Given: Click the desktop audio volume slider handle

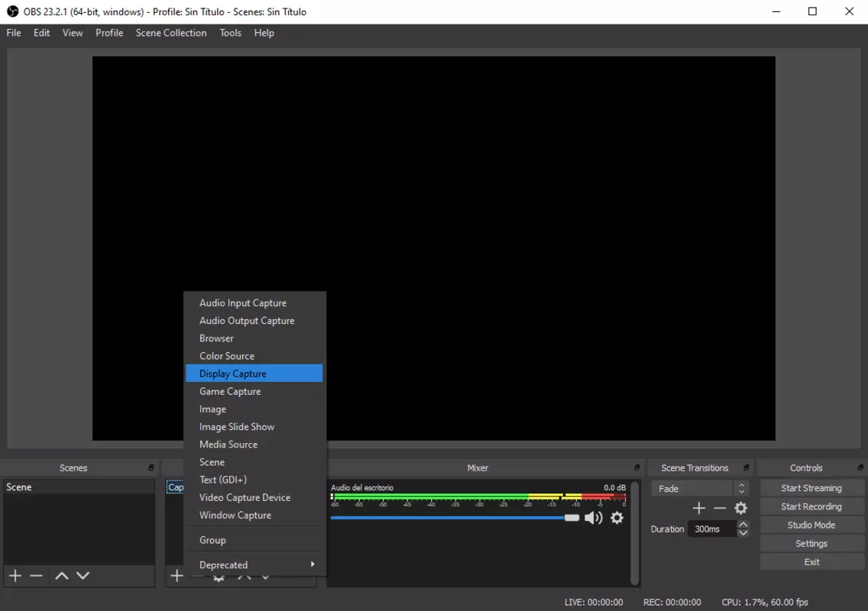Looking at the screenshot, I should tap(572, 518).
